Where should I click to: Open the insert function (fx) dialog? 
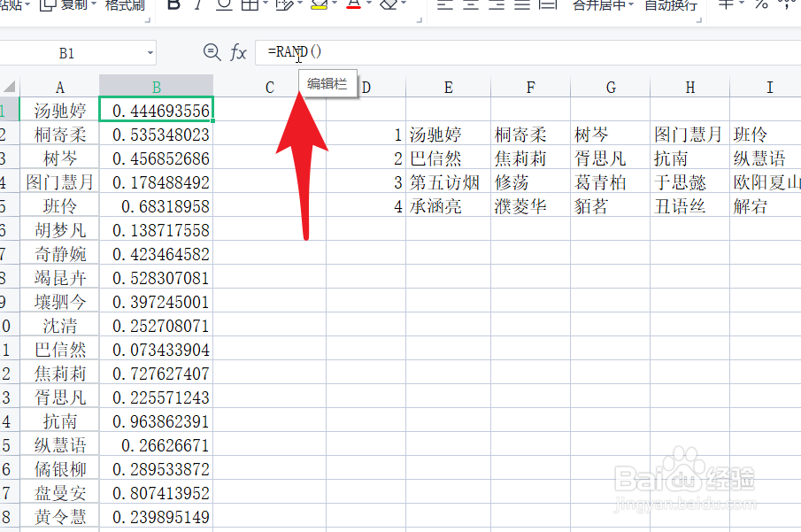237,52
